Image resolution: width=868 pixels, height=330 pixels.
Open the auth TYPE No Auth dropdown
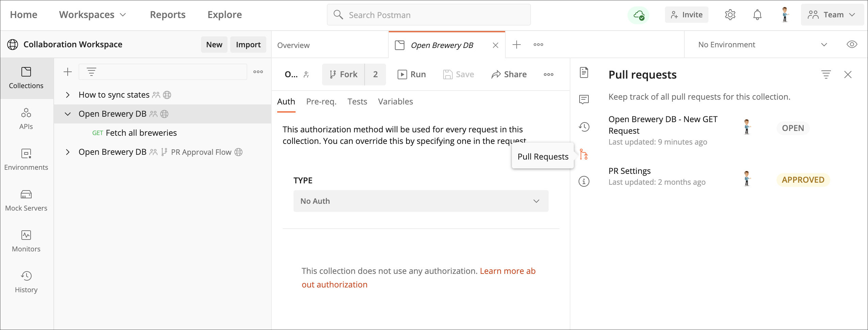421,201
